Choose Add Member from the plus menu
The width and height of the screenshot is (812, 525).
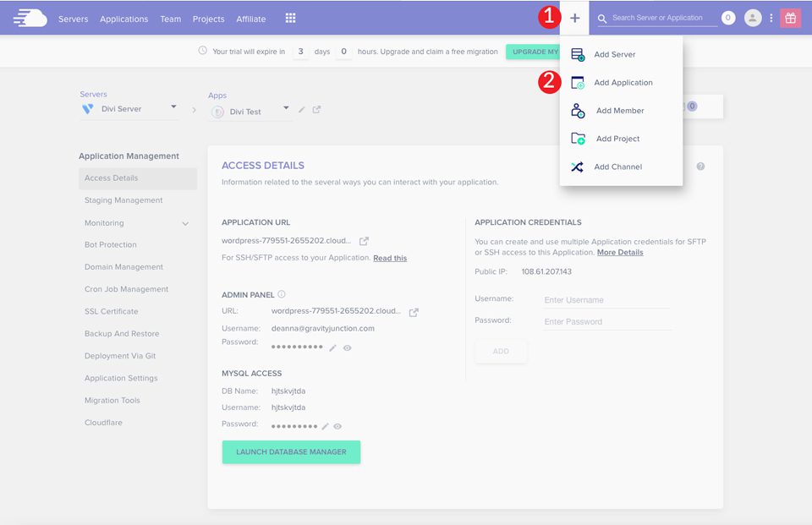pos(619,110)
